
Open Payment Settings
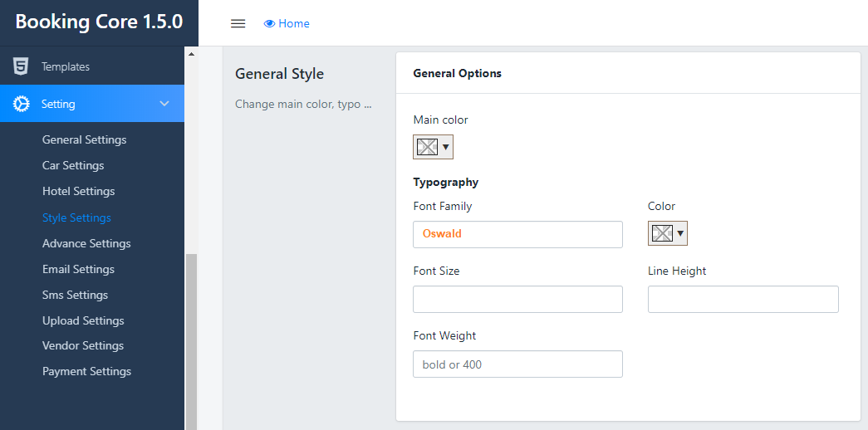point(86,371)
